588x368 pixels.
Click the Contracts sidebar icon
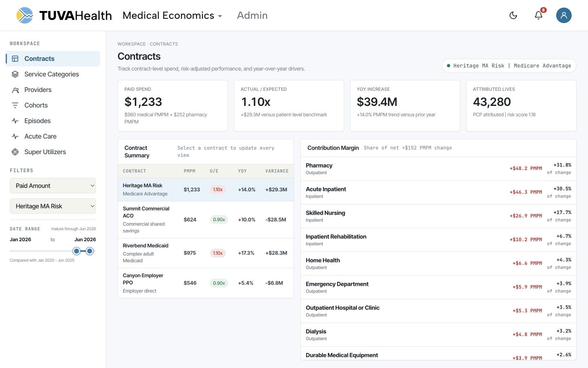click(15, 58)
